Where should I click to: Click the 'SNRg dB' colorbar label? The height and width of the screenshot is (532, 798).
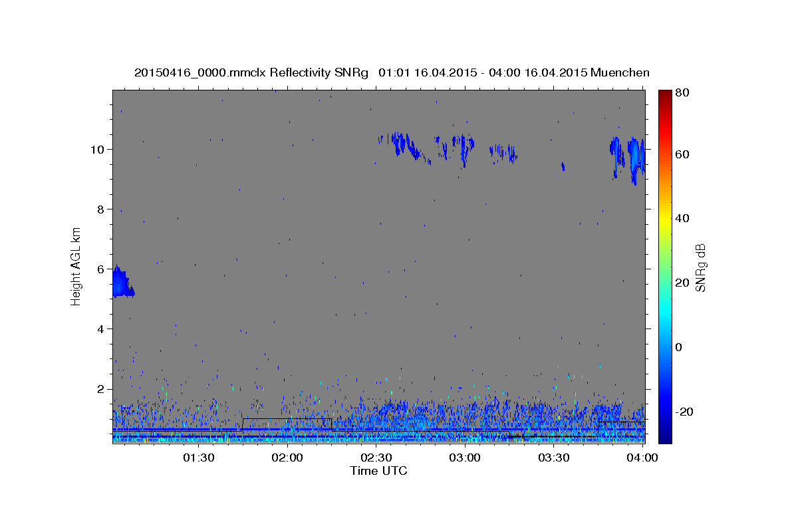[x=700, y=267]
